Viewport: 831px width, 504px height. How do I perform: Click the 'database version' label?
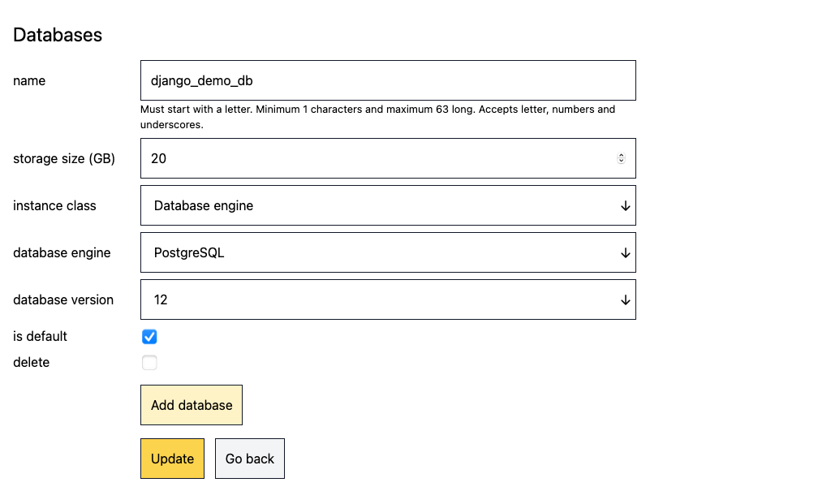coord(63,300)
